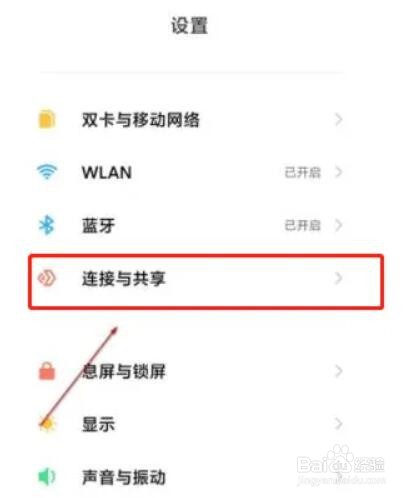414x498 pixels.
Task: Click chevron on the 蓝牙 row
Action: 338,225
